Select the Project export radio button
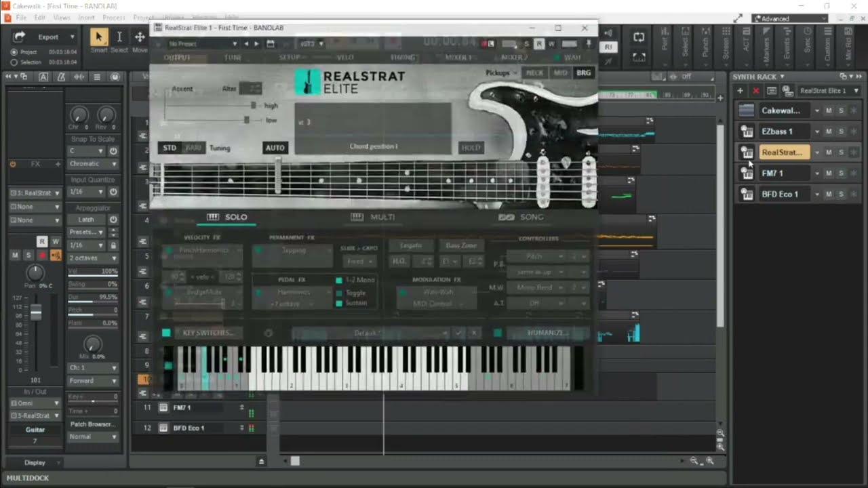Image resolution: width=868 pixels, height=488 pixels. 14,52
